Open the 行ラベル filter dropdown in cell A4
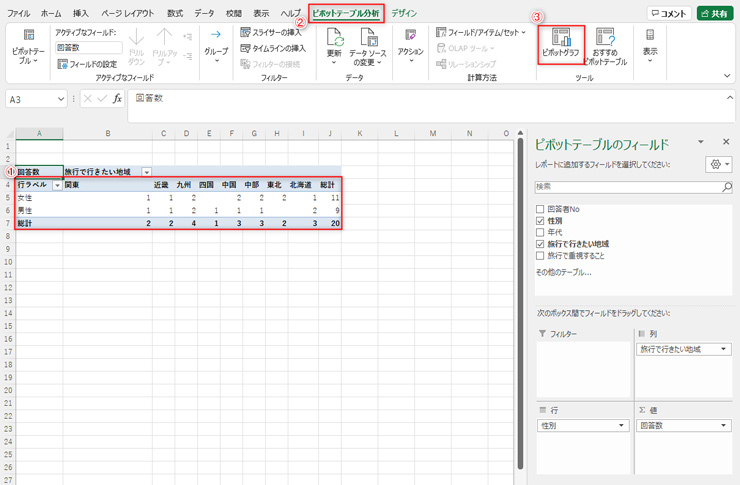The width and height of the screenshot is (740, 485). (57, 185)
